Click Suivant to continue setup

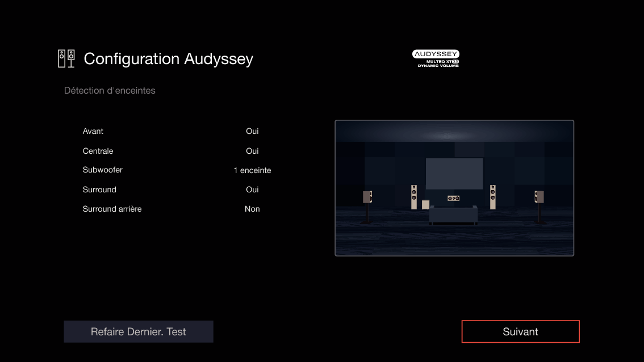point(520,331)
